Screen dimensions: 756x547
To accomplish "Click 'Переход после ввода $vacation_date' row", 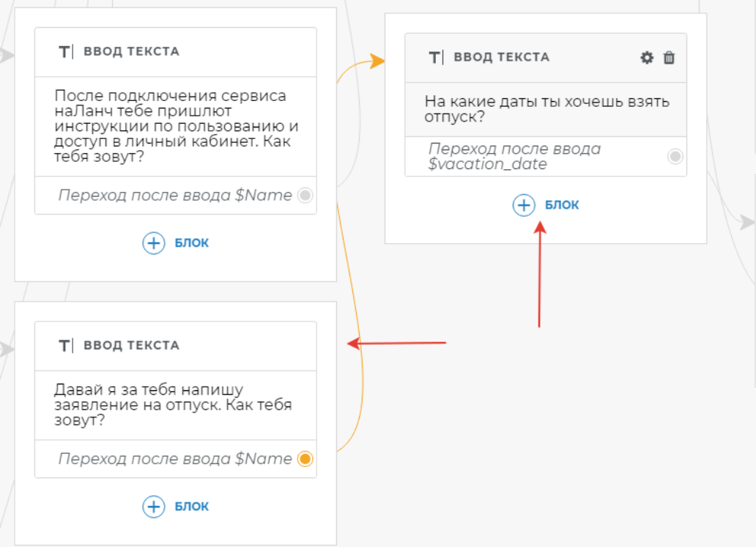I will [x=546, y=157].
